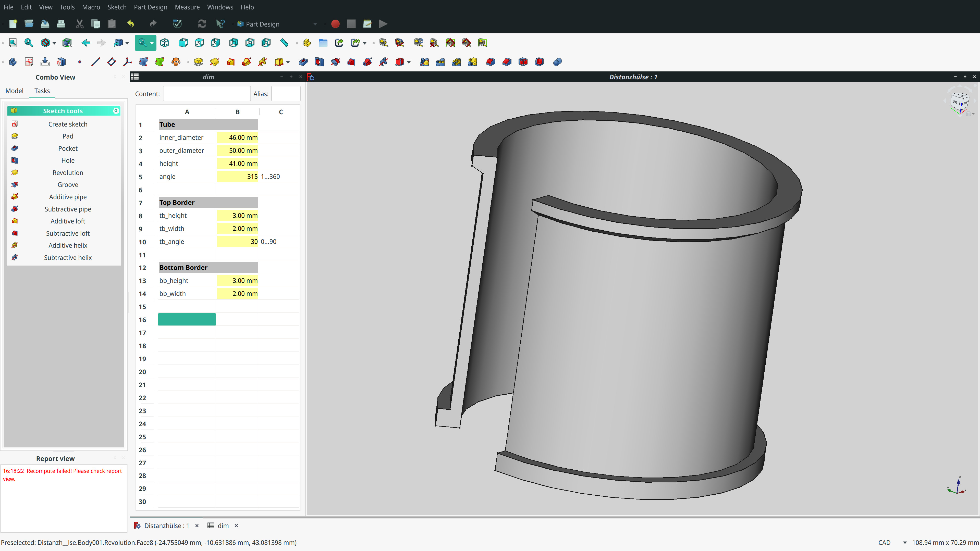Viewport: 980px width, 551px height.
Task: Click the Chamfer feature icon
Action: tap(506, 61)
